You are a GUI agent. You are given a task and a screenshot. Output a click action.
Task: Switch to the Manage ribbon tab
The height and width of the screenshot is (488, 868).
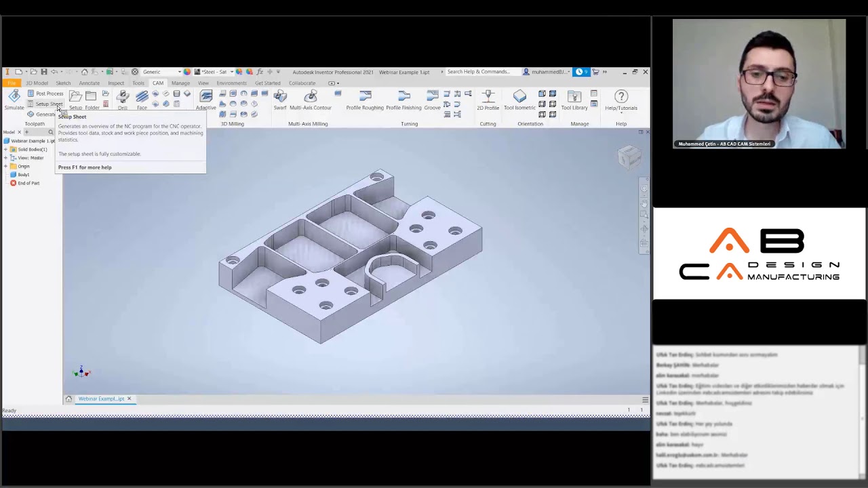180,83
